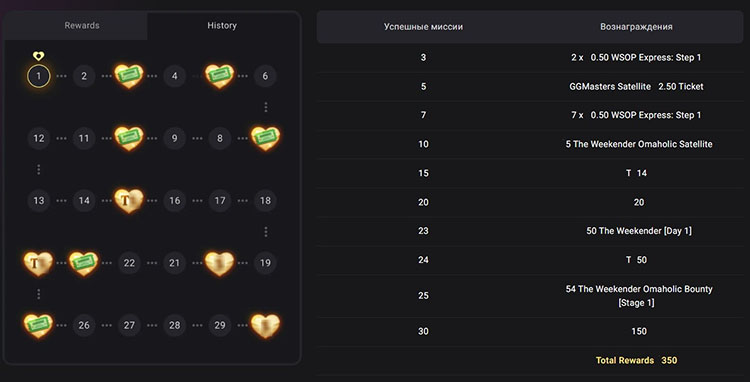Click the gold heart after mission 29

(265, 326)
